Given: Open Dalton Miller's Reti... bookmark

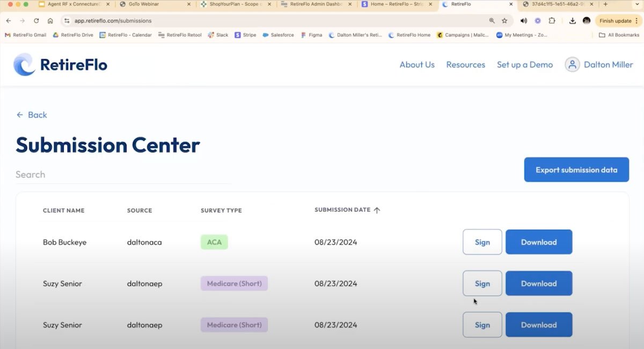Looking at the screenshot, I should 355,35.
